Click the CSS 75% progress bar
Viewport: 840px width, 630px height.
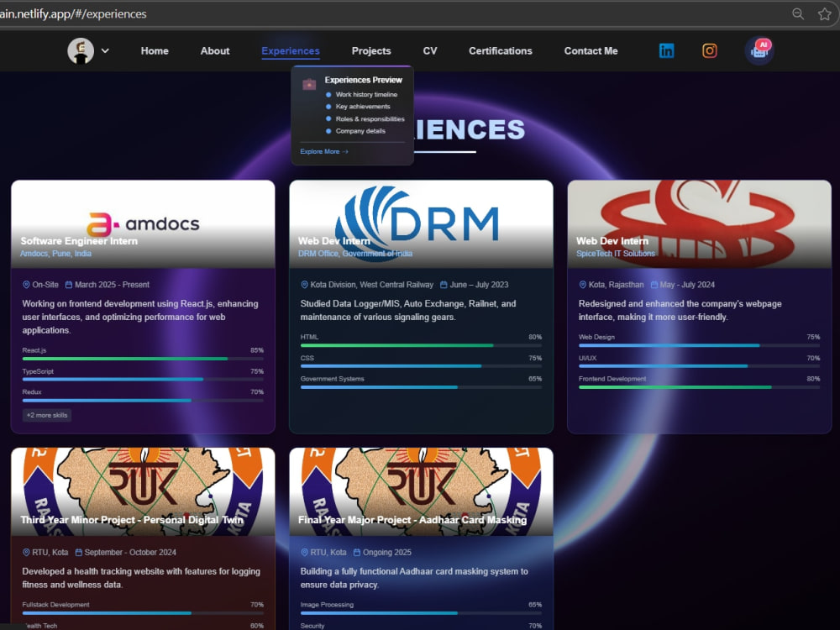[x=421, y=366]
